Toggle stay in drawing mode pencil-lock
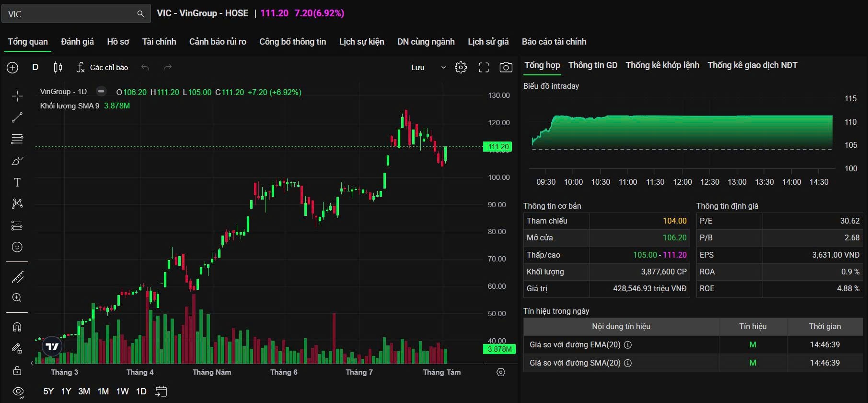The height and width of the screenshot is (403, 868). 17,348
